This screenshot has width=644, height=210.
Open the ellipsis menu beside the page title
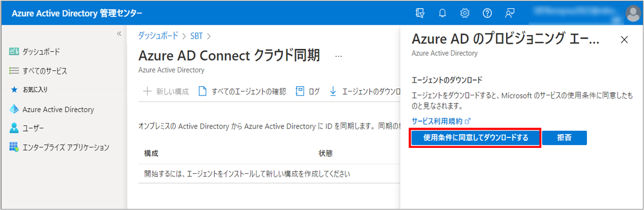tap(338, 56)
